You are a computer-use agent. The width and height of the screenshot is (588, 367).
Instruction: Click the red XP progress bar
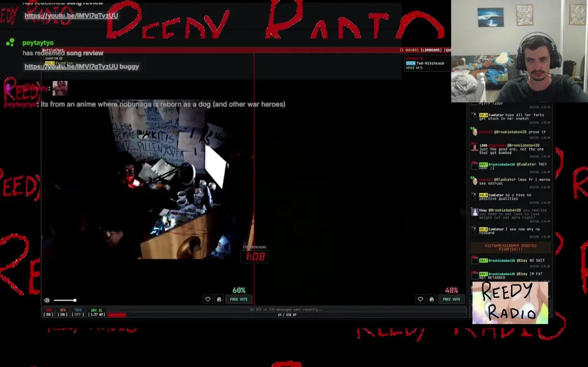(x=117, y=315)
